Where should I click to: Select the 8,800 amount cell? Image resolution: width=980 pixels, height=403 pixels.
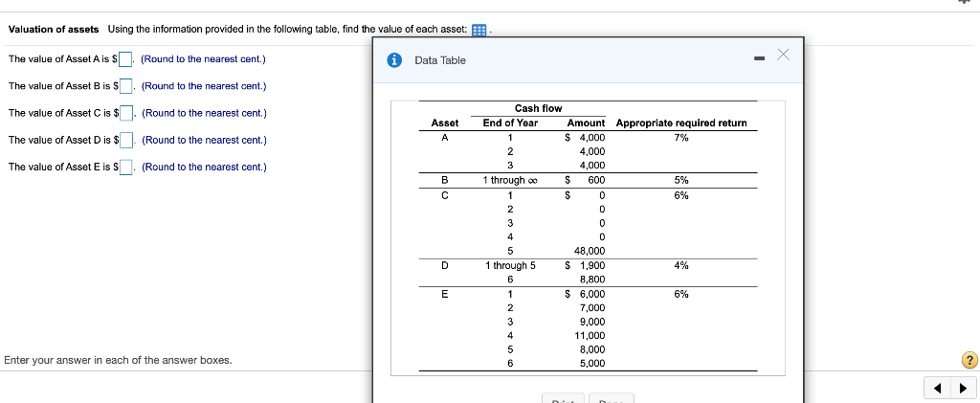pos(591,280)
